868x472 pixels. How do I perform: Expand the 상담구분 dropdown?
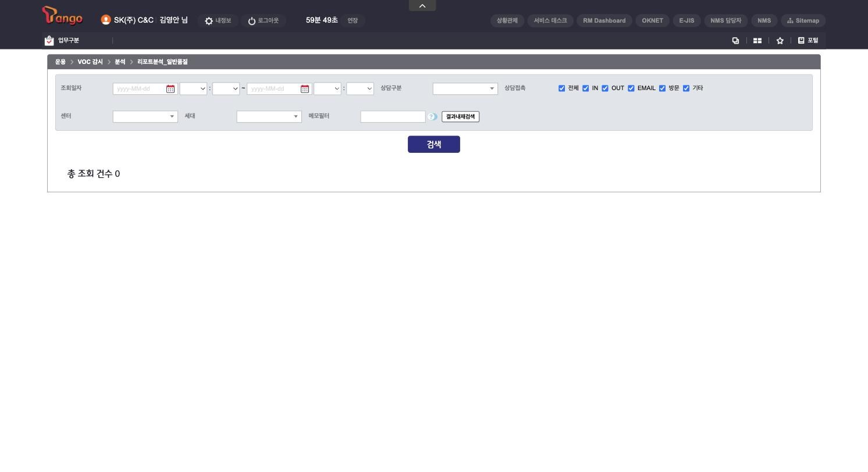(x=465, y=89)
